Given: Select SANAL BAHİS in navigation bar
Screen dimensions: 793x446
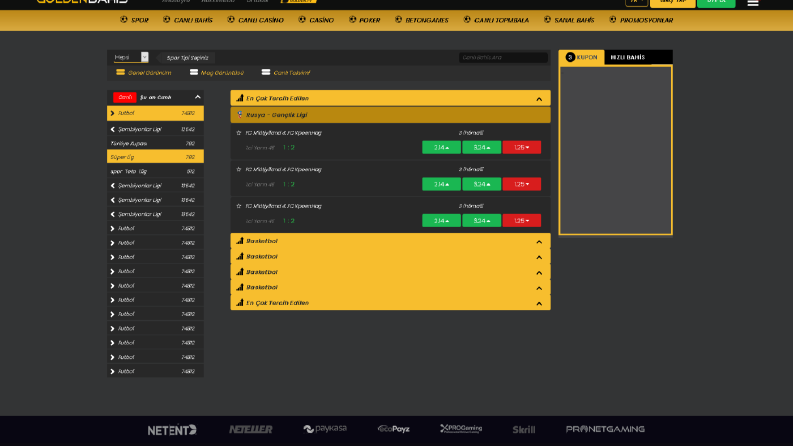Looking at the screenshot, I should click(575, 20).
